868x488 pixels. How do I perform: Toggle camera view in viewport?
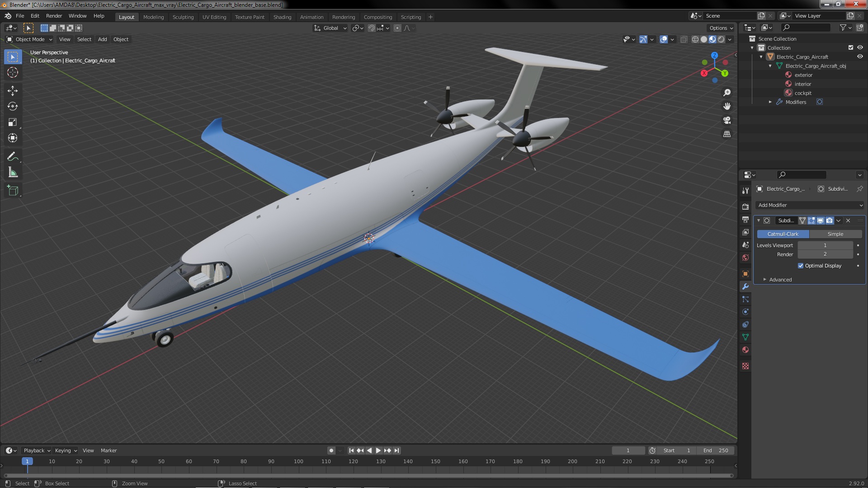727,121
